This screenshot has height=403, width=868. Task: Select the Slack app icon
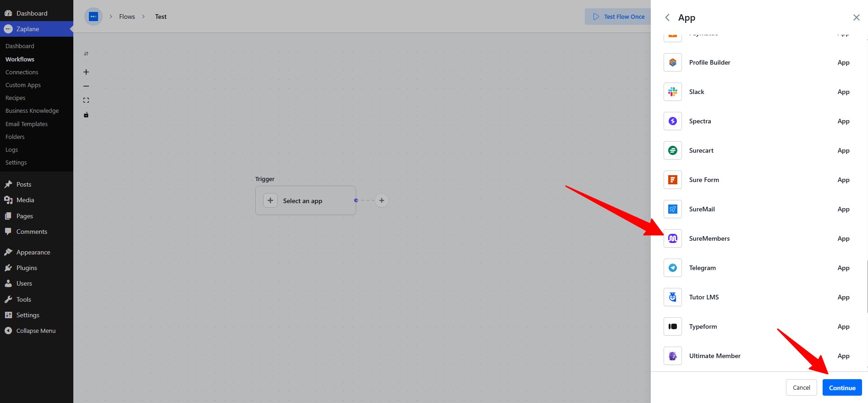[673, 92]
